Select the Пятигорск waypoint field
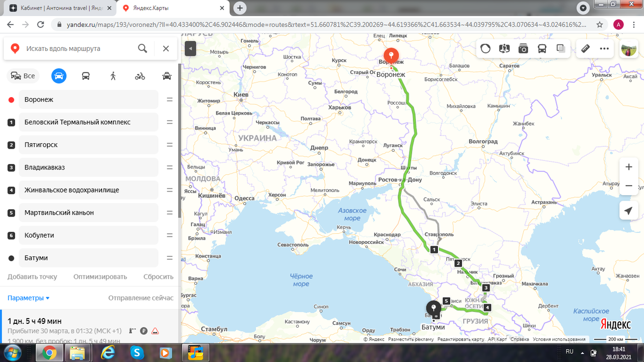 [x=89, y=145]
